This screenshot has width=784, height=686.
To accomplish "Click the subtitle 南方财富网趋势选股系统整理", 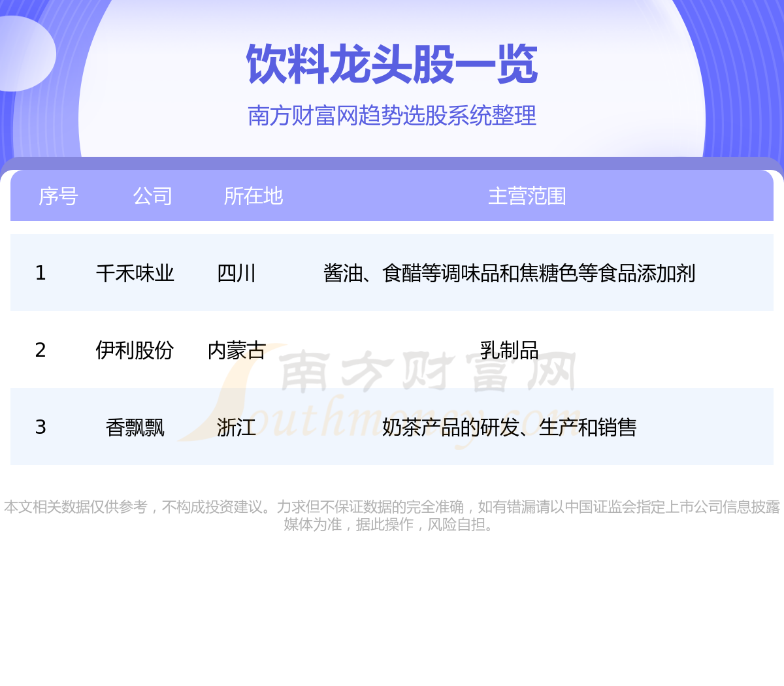I will 392,116.
